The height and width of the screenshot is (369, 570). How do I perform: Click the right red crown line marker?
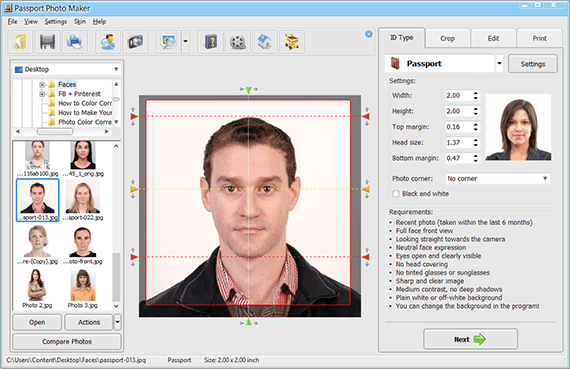click(x=366, y=116)
